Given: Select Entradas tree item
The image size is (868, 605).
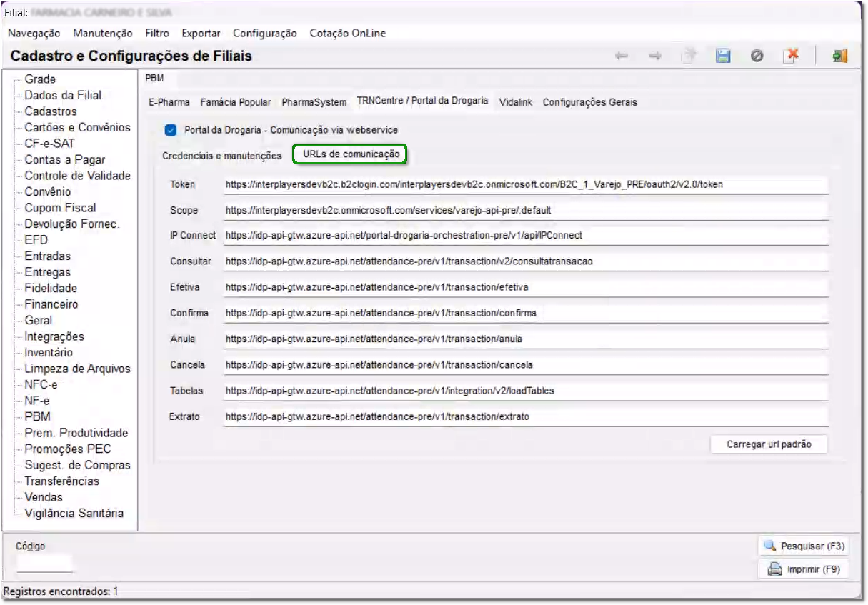Looking at the screenshot, I should click(x=48, y=256).
